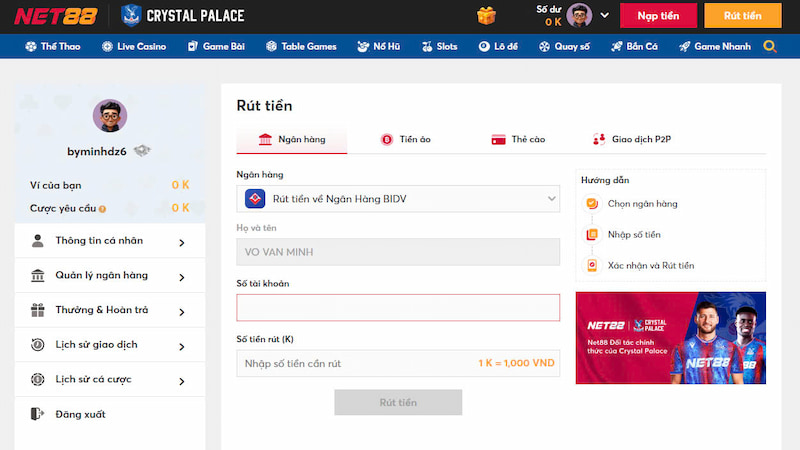
Task: Click the Nhập số tiền cần rút field
Action: click(x=398, y=363)
